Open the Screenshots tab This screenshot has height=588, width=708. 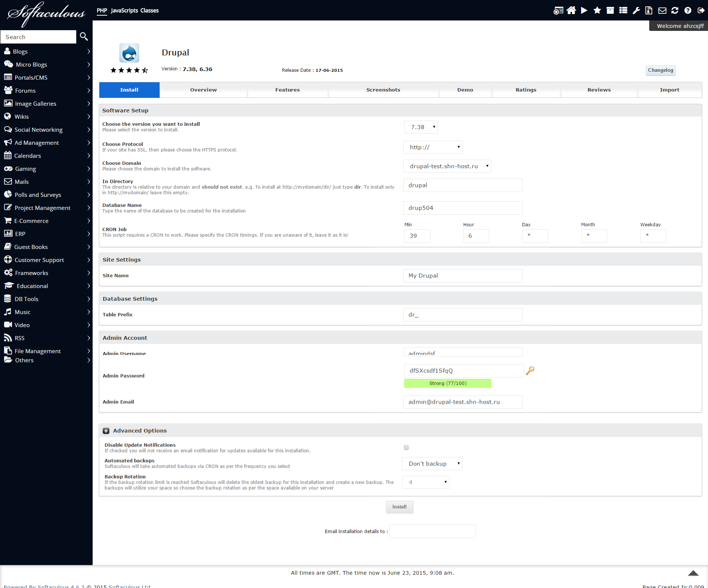click(383, 90)
